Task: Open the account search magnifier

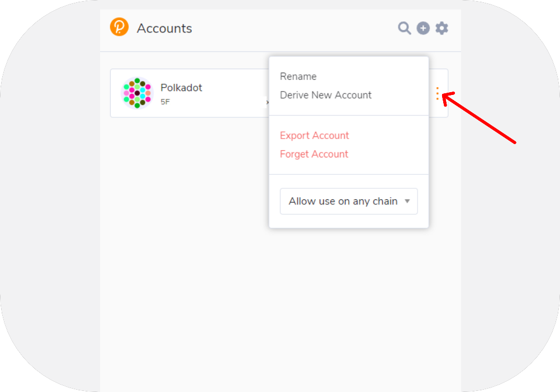Action: click(404, 28)
